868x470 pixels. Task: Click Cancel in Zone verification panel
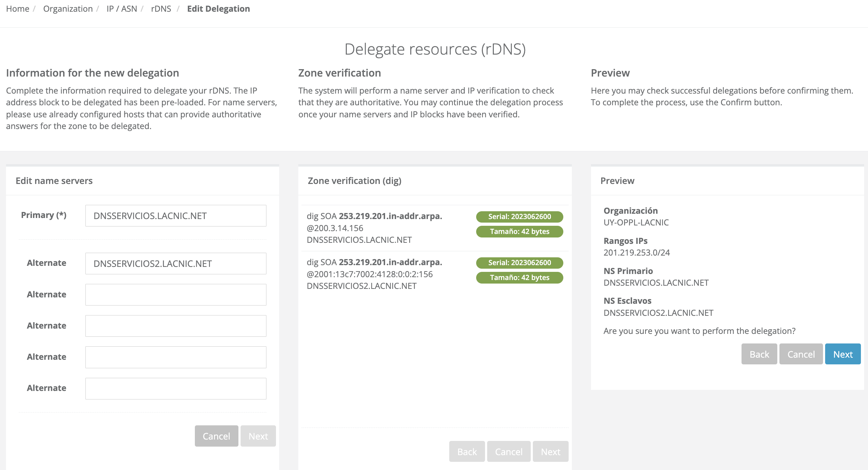click(508, 452)
